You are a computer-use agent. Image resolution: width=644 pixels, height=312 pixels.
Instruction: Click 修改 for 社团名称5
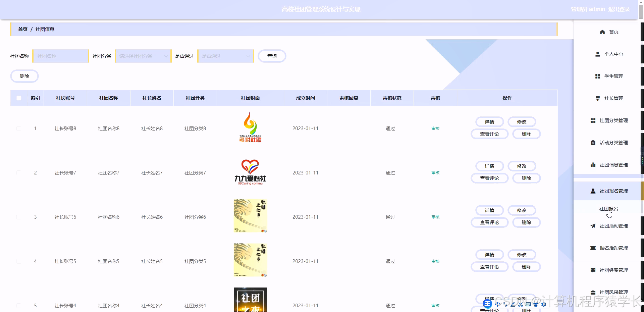(x=522, y=255)
